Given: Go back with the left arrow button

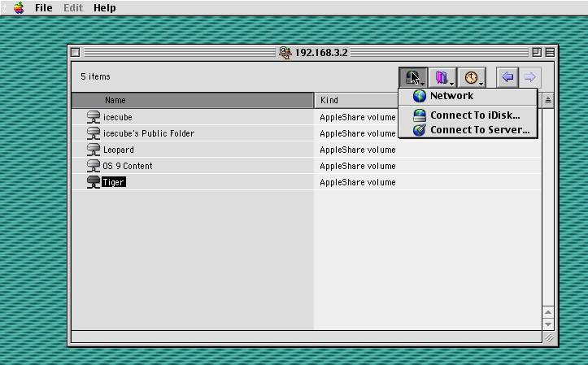Looking at the screenshot, I should [507, 77].
